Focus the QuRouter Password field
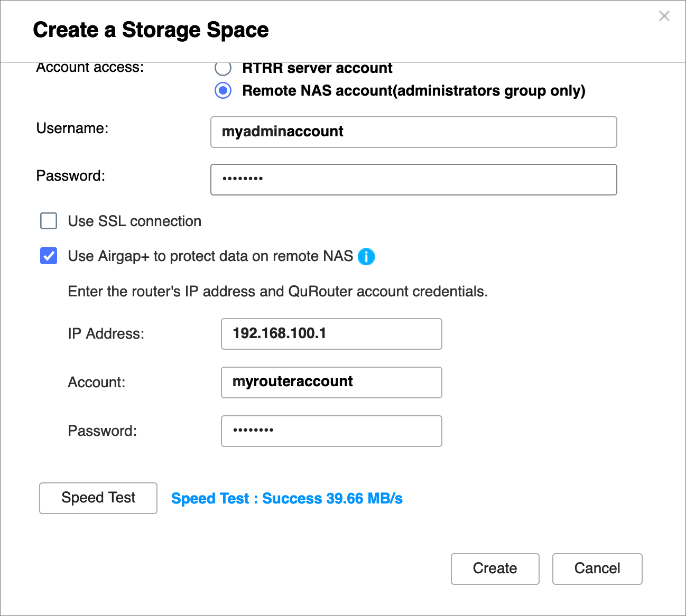The height and width of the screenshot is (616, 686). click(331, 431)
